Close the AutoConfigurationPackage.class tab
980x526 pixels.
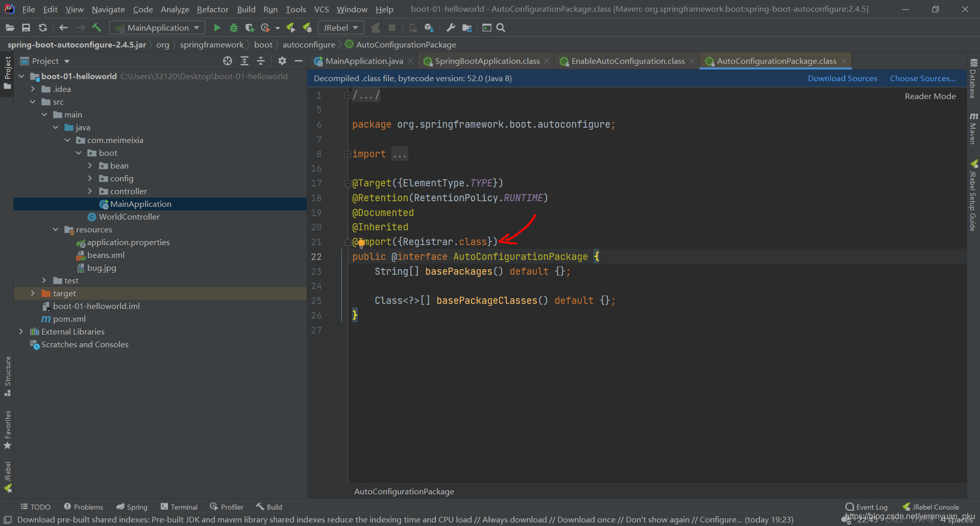844,61
